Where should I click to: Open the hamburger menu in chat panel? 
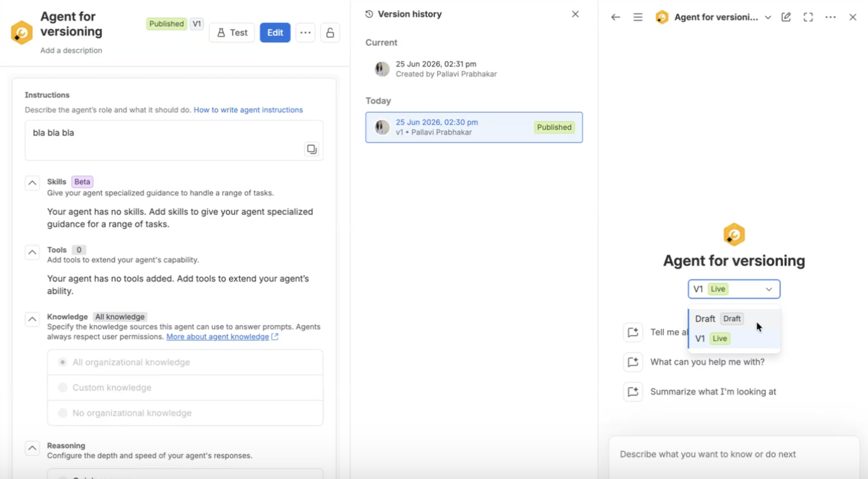pyautogui.click(x=638, y=17)
